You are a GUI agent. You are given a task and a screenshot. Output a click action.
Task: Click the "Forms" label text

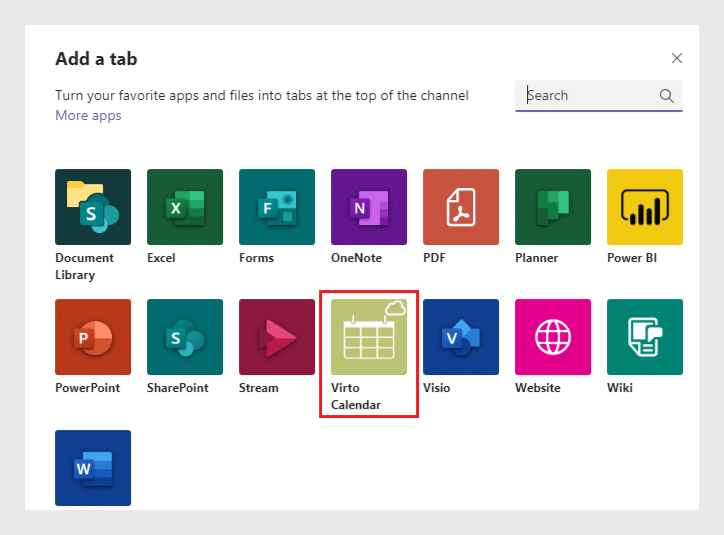[256, 258]
